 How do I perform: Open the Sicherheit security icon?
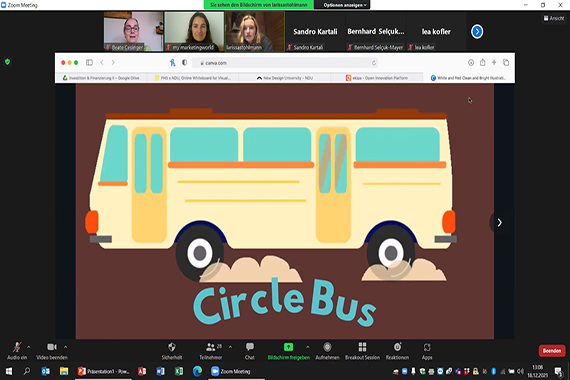[x=172, y=347]
